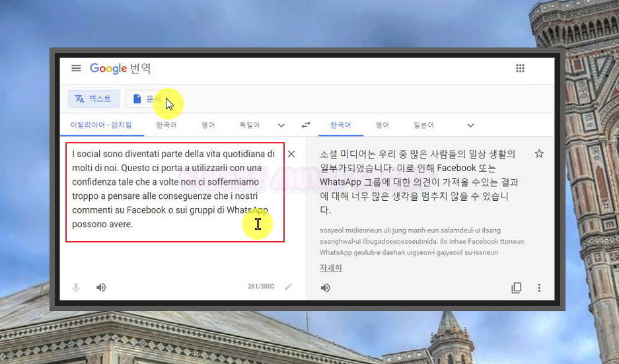Click the 261/5000 character counter
This screenshot has width=619, height=364.
click(261, 286)
